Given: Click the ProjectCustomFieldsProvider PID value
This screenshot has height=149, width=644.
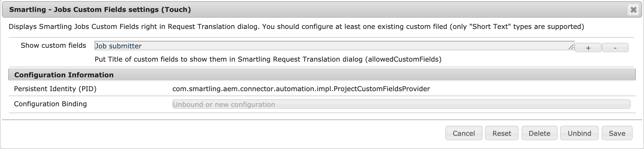Looking at the screenshot, I should click(x=301, y=89).
